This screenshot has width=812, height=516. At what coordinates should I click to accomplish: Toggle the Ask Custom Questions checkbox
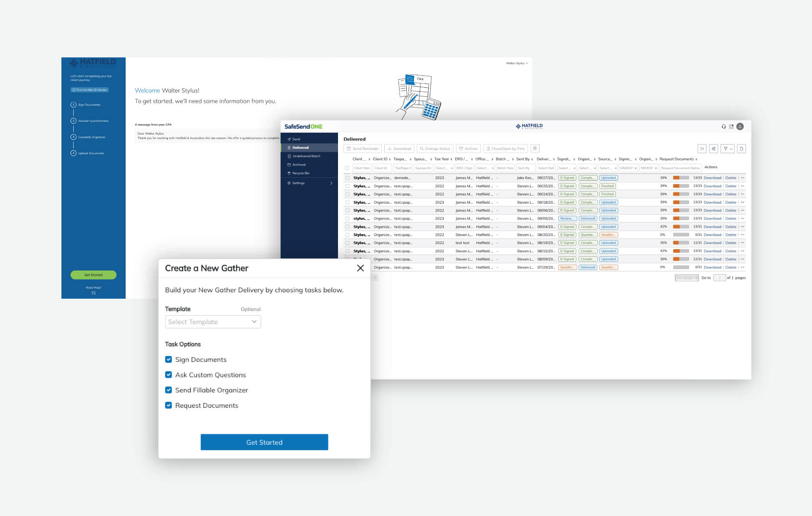pyautogui.click(x=168, y=375)
